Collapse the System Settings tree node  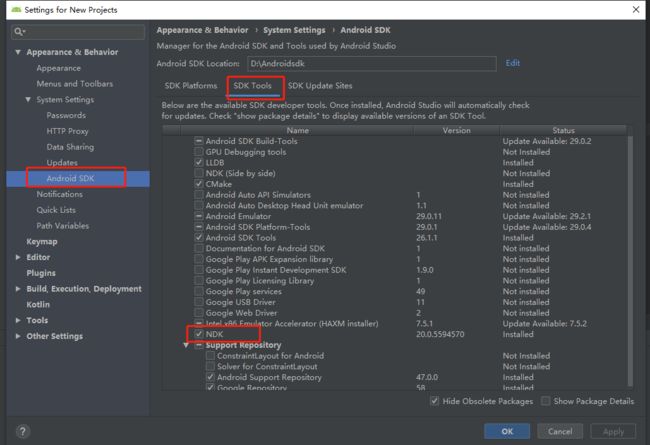click(28, 100)
